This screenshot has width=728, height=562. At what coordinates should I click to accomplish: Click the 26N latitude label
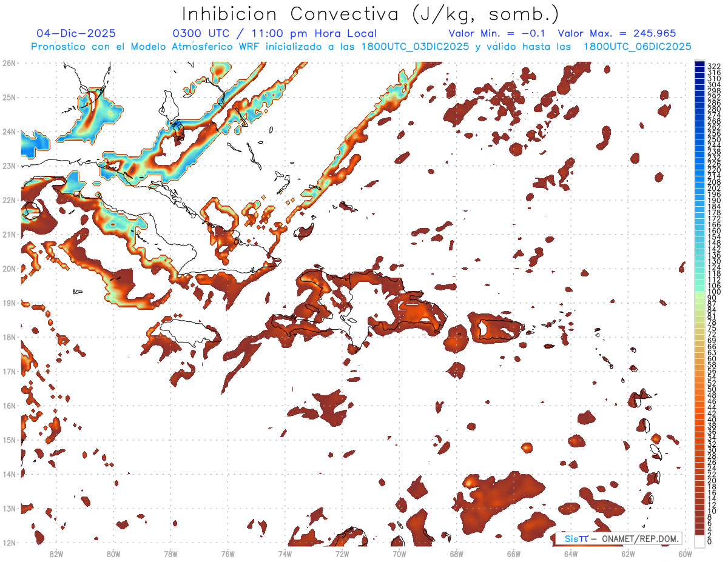(9, 63)
